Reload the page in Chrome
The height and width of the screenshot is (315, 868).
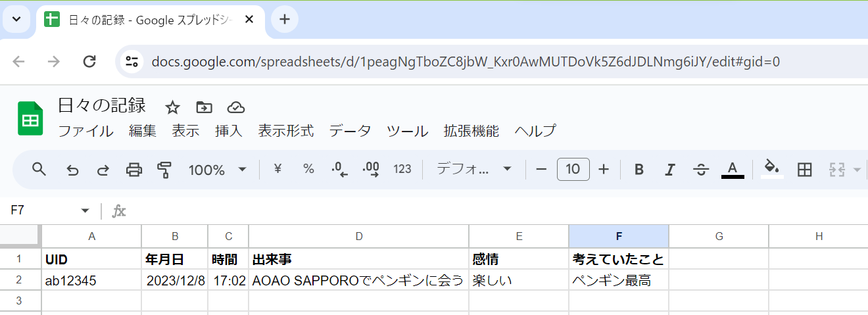click(89, 62)
